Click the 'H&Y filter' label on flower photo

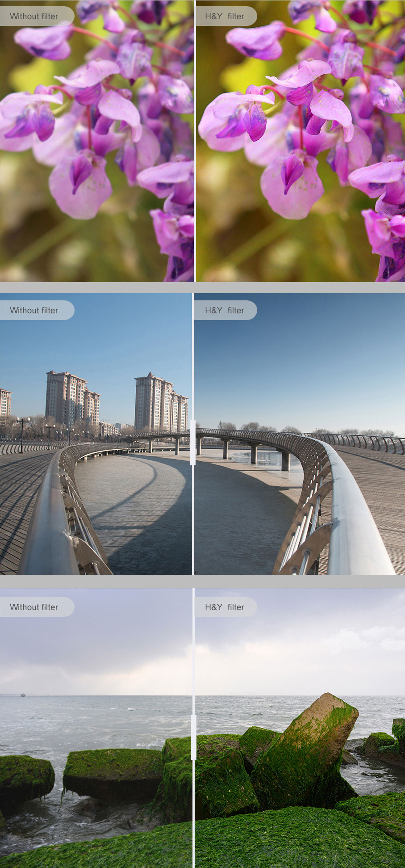tap(225, 16)
